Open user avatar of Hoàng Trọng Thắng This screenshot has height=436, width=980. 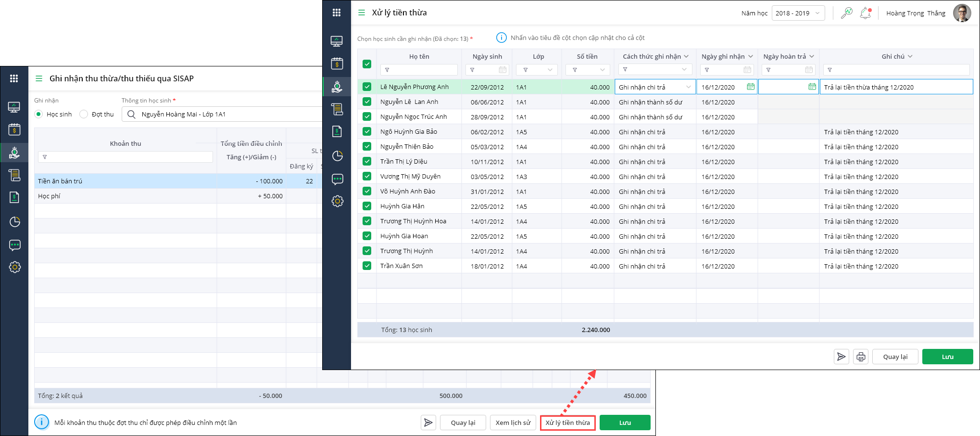(x=962, y=13)
